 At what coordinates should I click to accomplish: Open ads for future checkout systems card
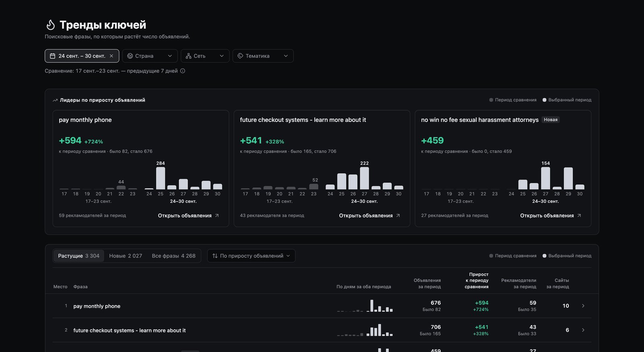[x=369, y=215]
